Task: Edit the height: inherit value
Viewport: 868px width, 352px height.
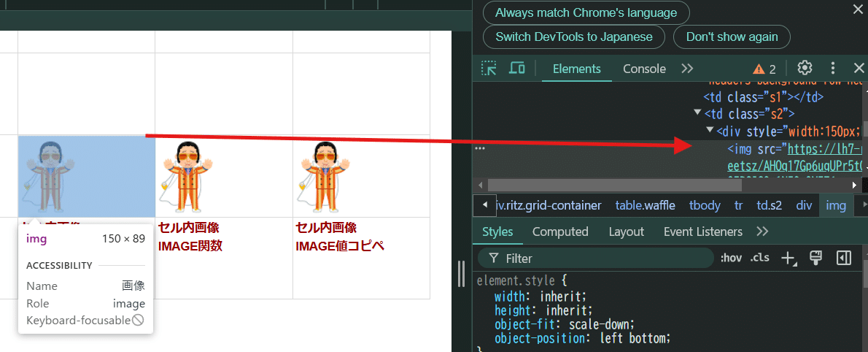Action: (x=568, y=310)
